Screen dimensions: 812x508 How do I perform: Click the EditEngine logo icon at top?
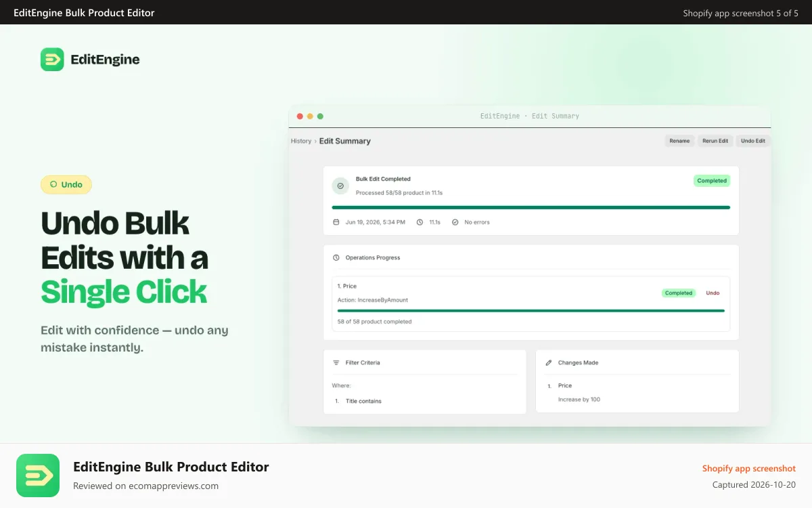tap(52, 60)
